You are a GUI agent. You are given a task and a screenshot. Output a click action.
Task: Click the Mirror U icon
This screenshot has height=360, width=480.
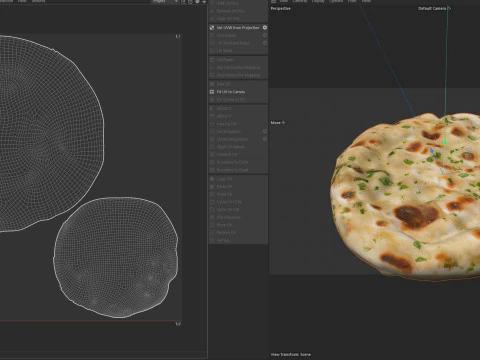[212, 109]
